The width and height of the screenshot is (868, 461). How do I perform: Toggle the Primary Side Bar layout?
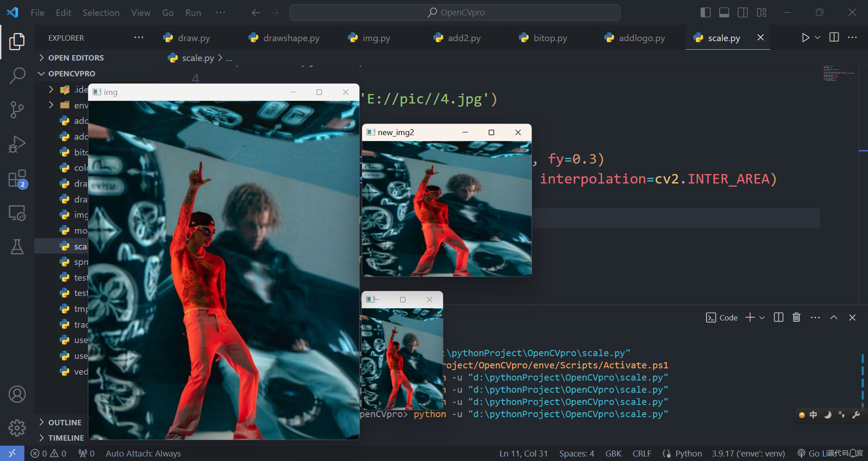[x=705, y=13]
